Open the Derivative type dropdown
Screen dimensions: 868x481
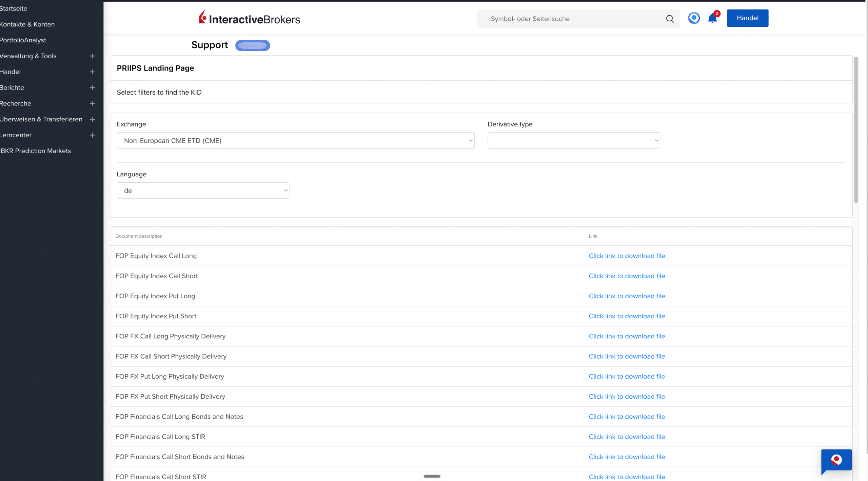click(x=574, y=140)
